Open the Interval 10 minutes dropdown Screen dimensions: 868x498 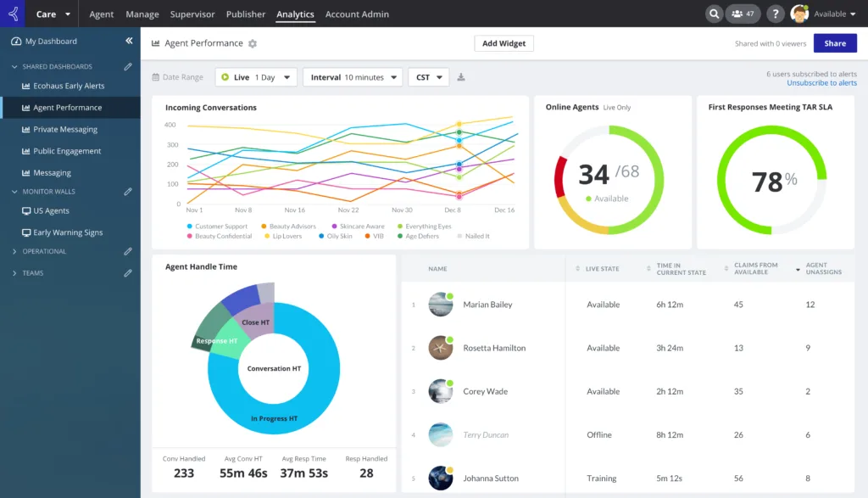(x=353, y=77)
